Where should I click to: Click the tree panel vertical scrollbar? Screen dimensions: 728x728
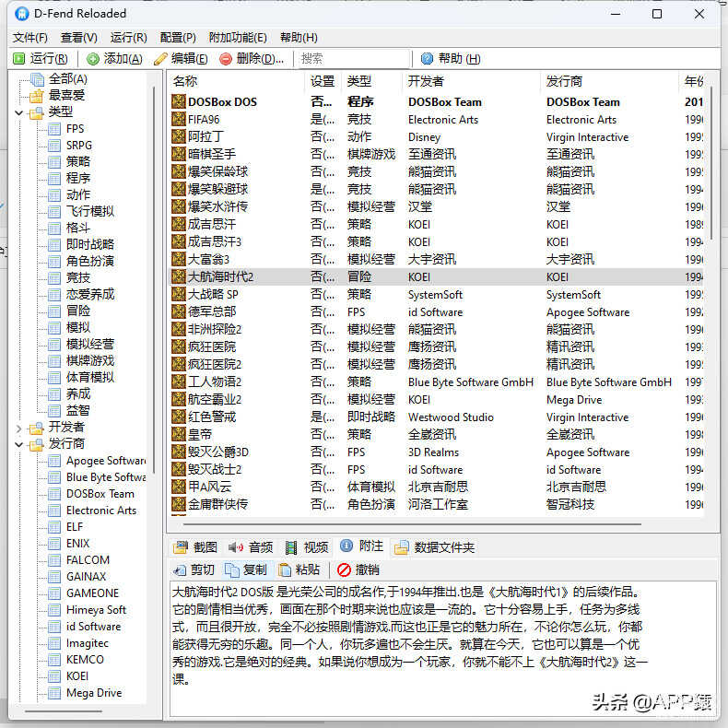point(154,279)
